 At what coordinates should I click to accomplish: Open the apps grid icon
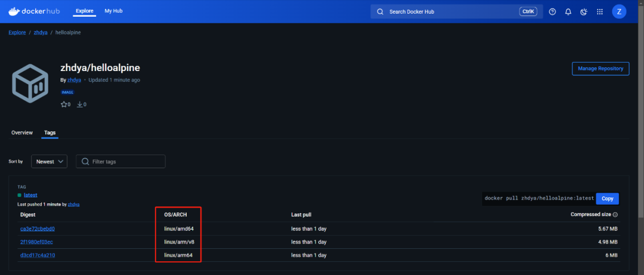click(x=600, y=12)
